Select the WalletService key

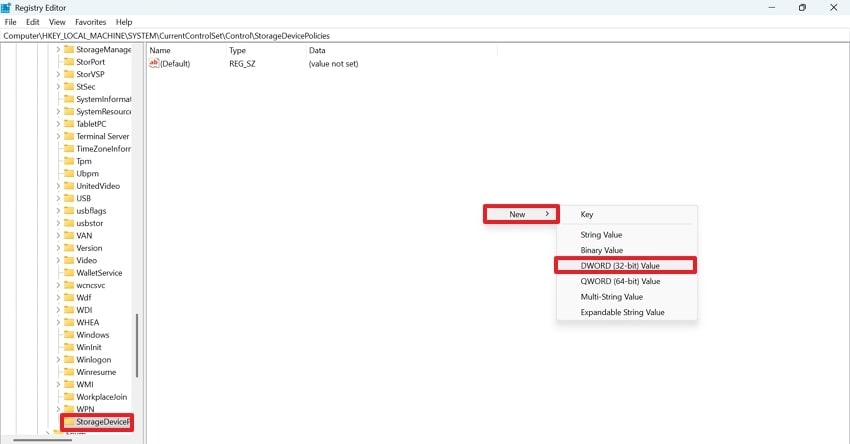pos(99,273)
